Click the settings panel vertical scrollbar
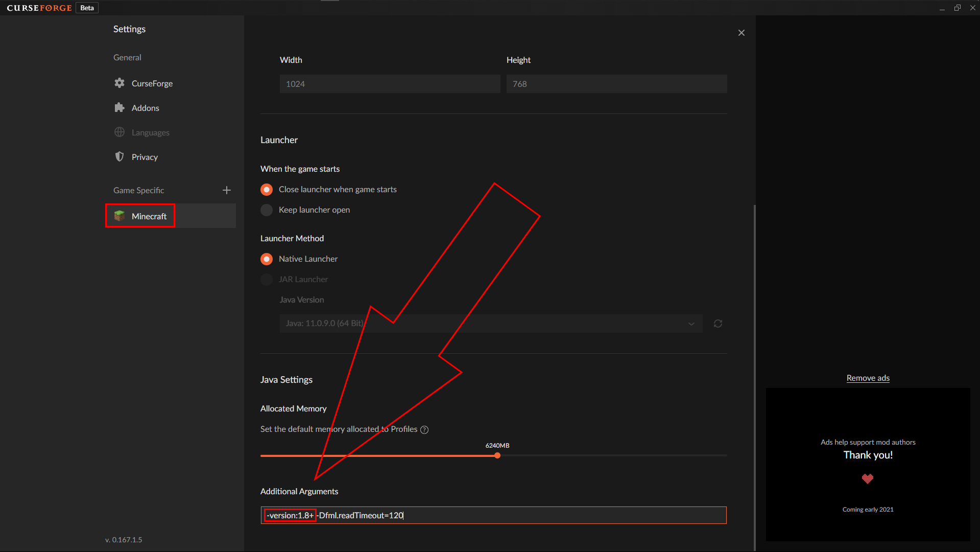The image size is (980, 552). 754,377
